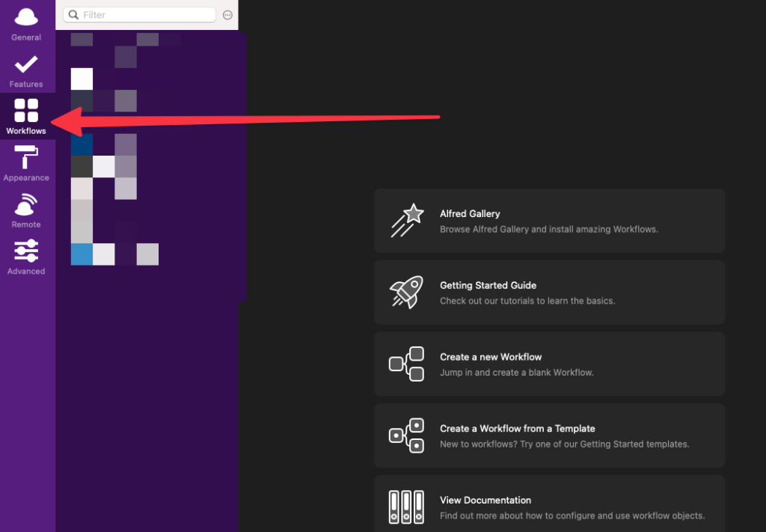Choose Create a Workflow from a Template
Image resolution: width=766 pixels, height=532 pixels.
point(518,429)
